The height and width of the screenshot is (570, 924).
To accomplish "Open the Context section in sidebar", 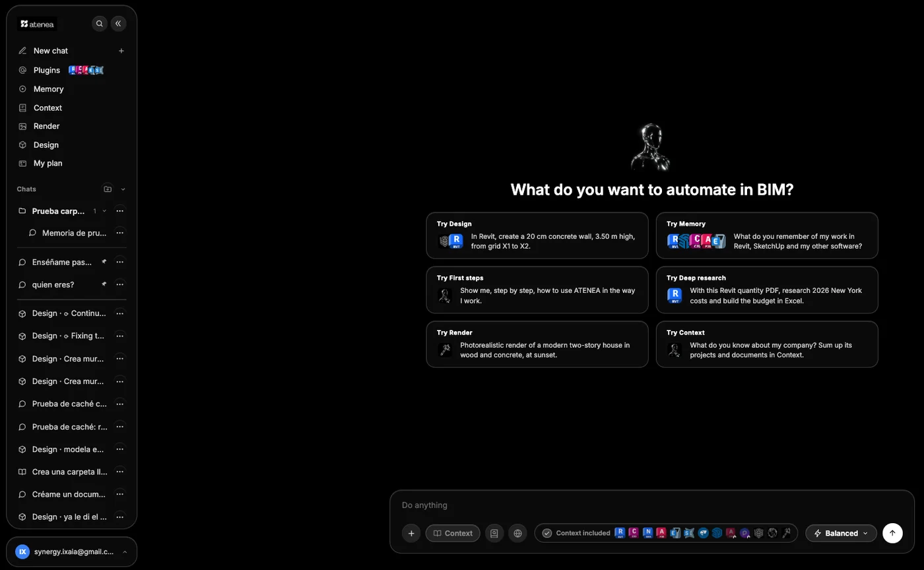I will (x=71, y=108).
